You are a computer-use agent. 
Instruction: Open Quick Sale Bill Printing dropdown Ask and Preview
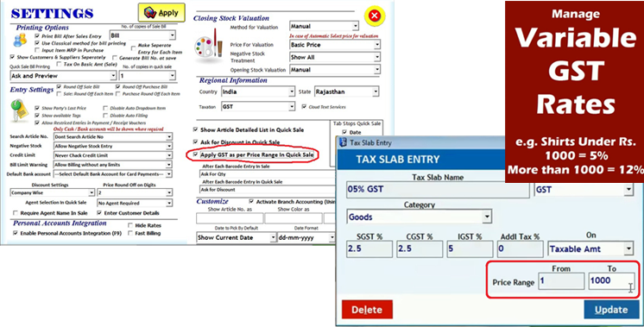click(x=63, y=76)
